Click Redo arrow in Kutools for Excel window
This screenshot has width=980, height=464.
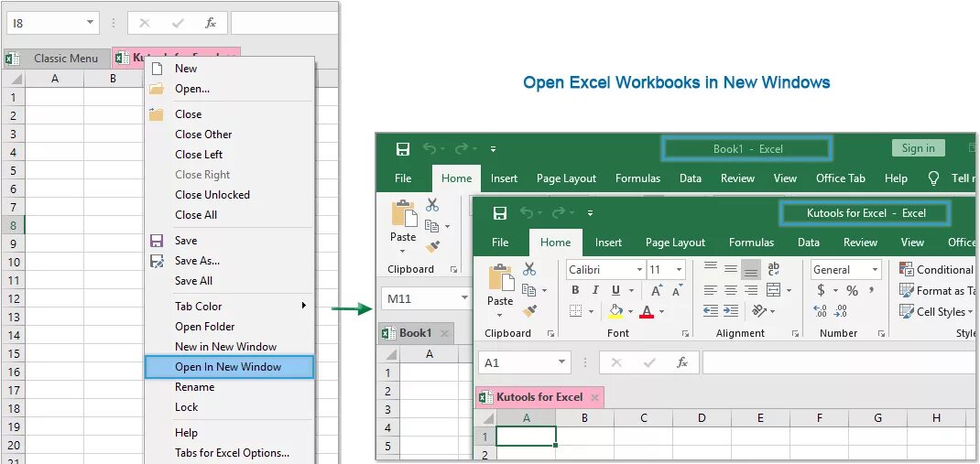pyautogui.click(x=559, y=213)
